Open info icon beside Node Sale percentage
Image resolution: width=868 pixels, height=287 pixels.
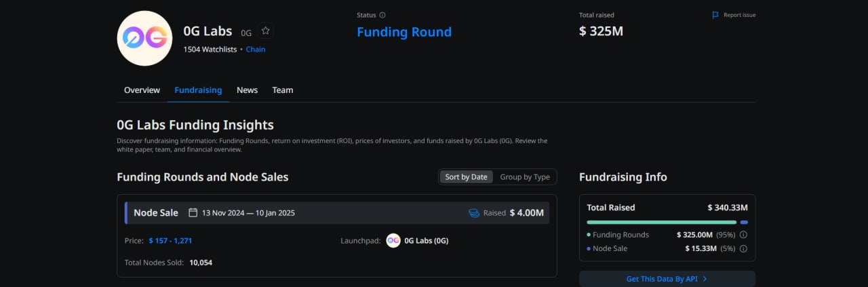coord(743,248)
